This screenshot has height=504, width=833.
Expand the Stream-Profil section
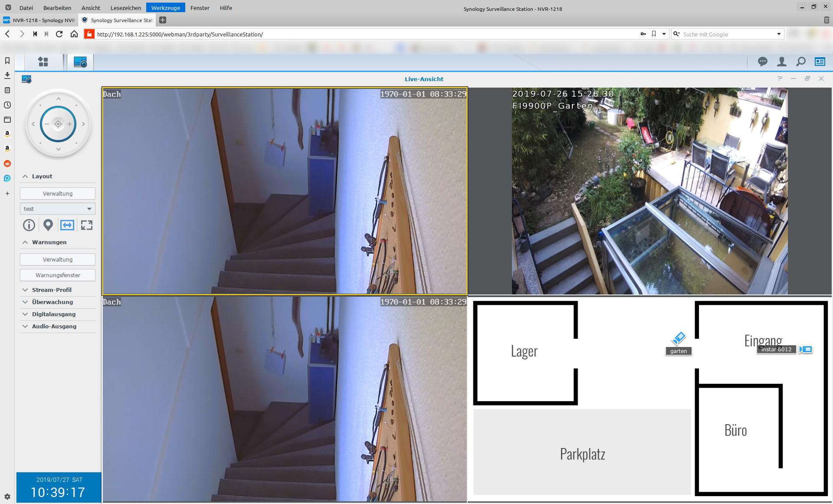click(x=52, y=290)
